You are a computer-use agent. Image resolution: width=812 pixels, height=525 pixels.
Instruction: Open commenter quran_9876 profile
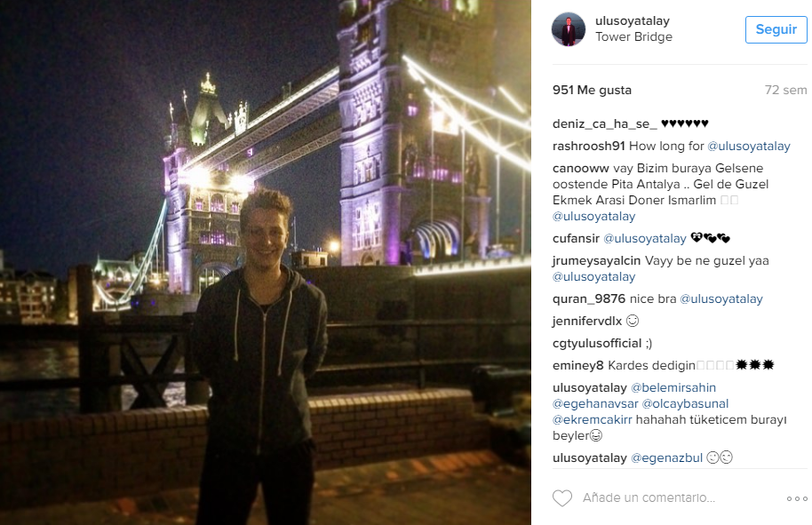point(589,298)
